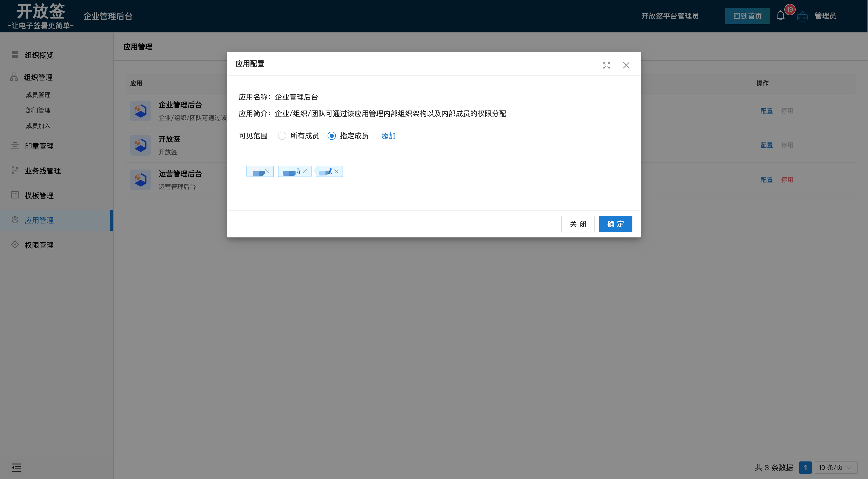
Task: Open 成员管理 submenu item
Action: [38, 95]
